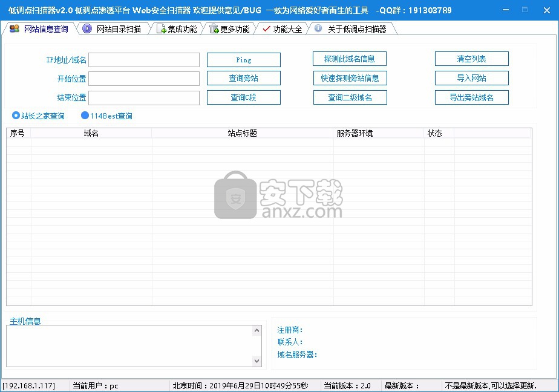Click the 查询二级域名 button
The image size is (559, 392).
[x=350, y=97]
